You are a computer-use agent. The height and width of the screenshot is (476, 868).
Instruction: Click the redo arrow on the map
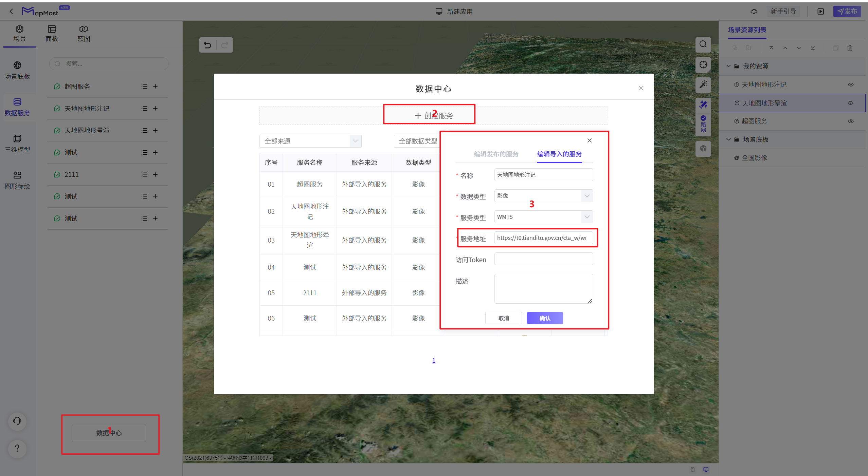coord(224,45)
